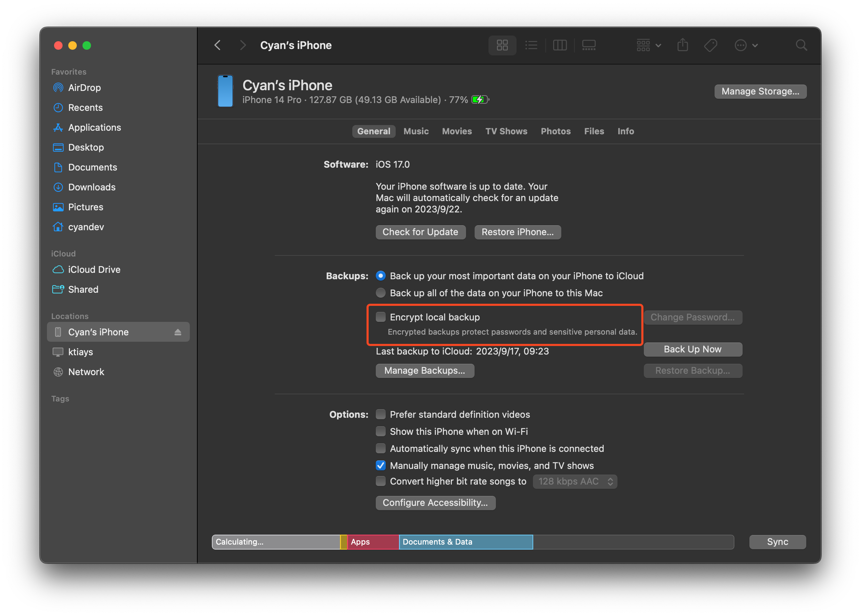Switch Finder to list view
This screenshot has width=861, height=616.
coord(531,45)
